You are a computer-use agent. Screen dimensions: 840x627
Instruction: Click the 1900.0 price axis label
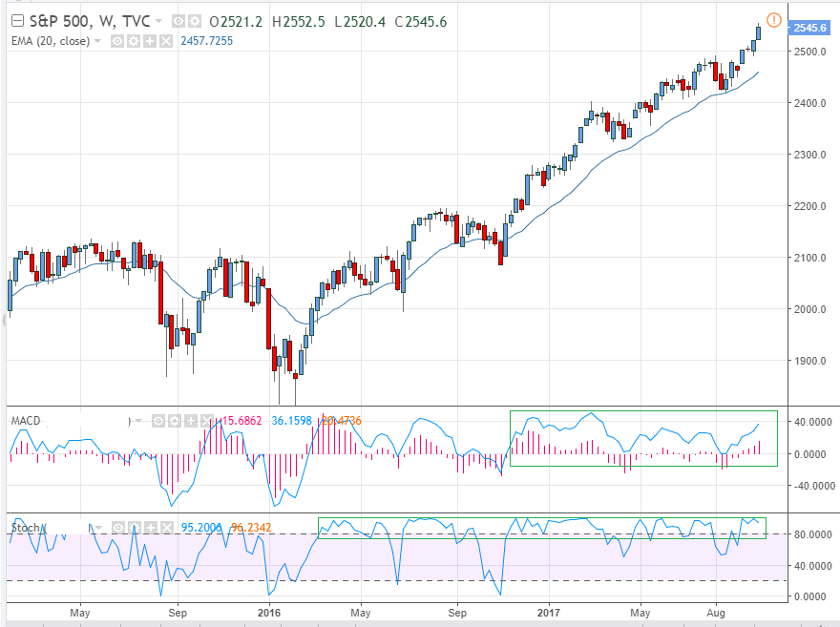[x=810, y=361]
